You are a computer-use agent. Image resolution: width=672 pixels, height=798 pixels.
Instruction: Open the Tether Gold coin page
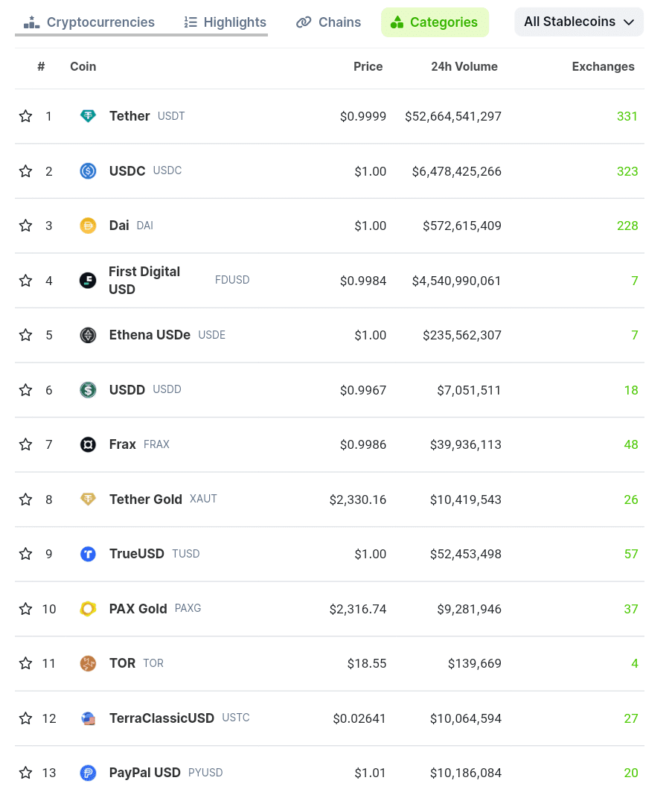tap(146, 499)
